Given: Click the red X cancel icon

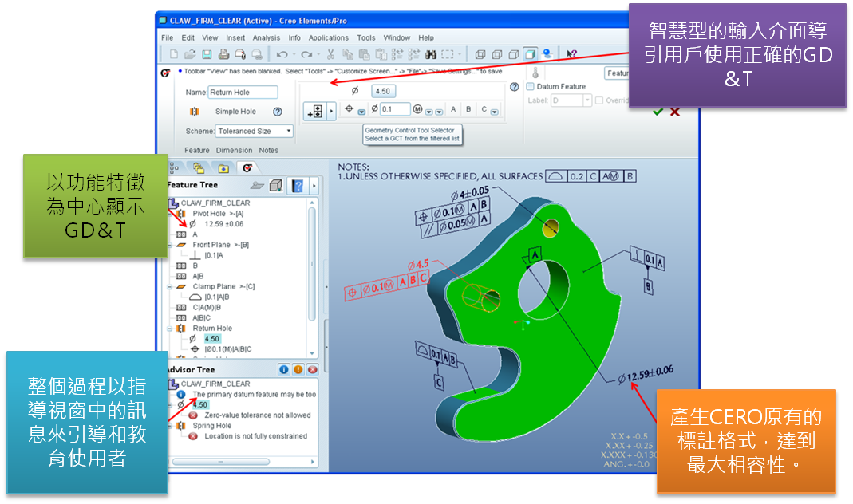Looking at the screenshot, I should click(675, 112).
